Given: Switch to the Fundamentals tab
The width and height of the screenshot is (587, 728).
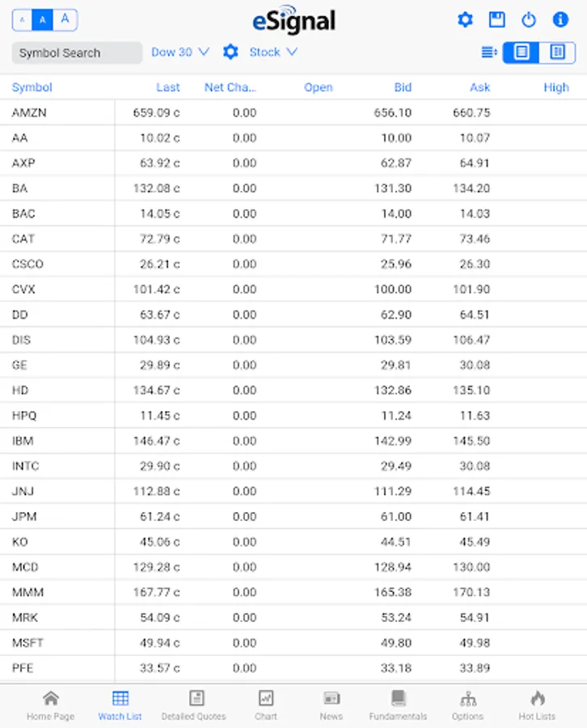Looking at the screenshot, I should 398,704.
